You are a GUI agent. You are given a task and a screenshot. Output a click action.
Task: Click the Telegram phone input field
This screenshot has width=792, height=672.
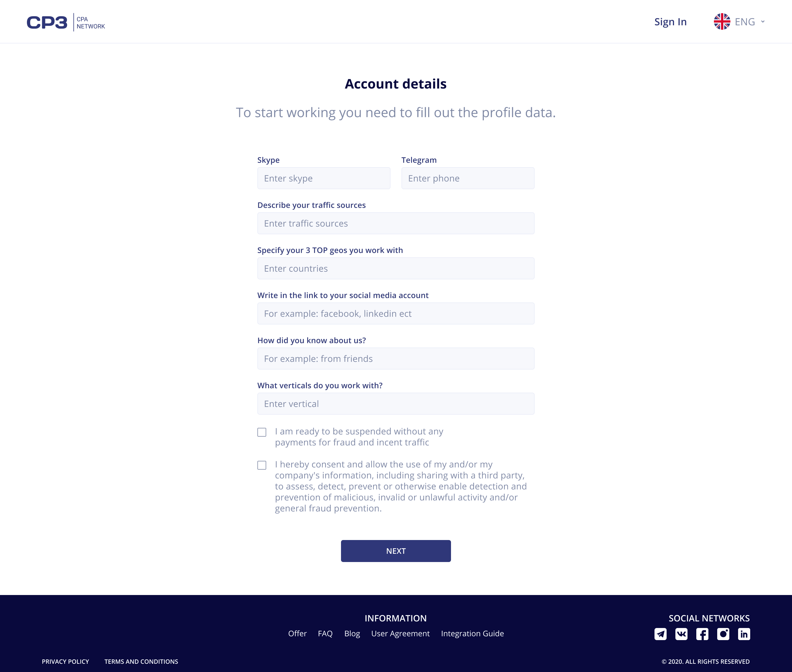(x=468, y=178)
